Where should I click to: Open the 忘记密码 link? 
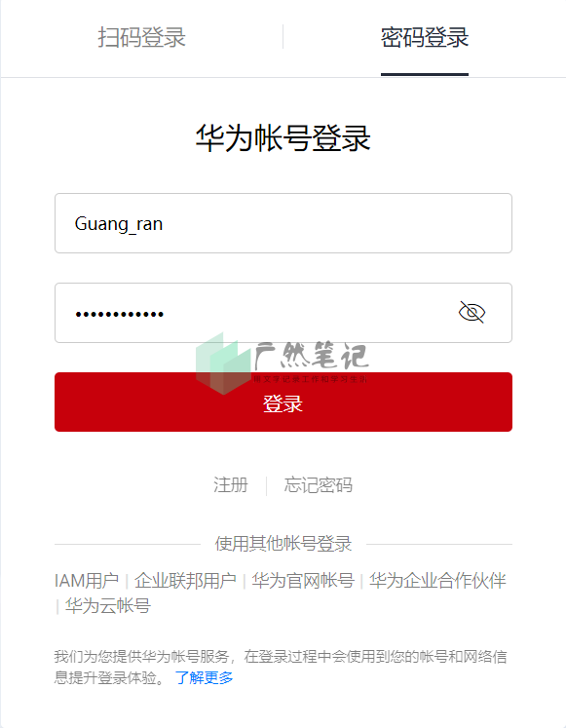[x=319, y=485]
